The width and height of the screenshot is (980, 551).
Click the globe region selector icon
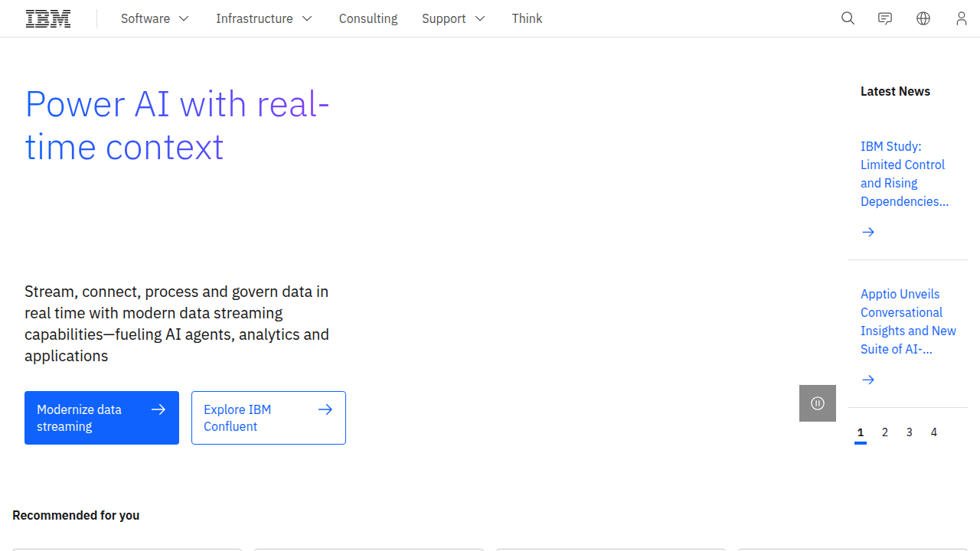click(923, 18)
